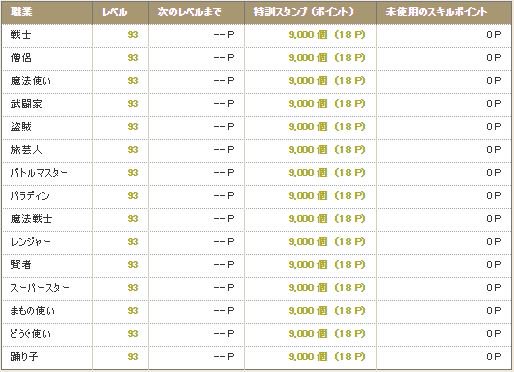The image size is (514, 372).
Task: Click the どうぐ使い level 93 value
Action: click(133, 334)
